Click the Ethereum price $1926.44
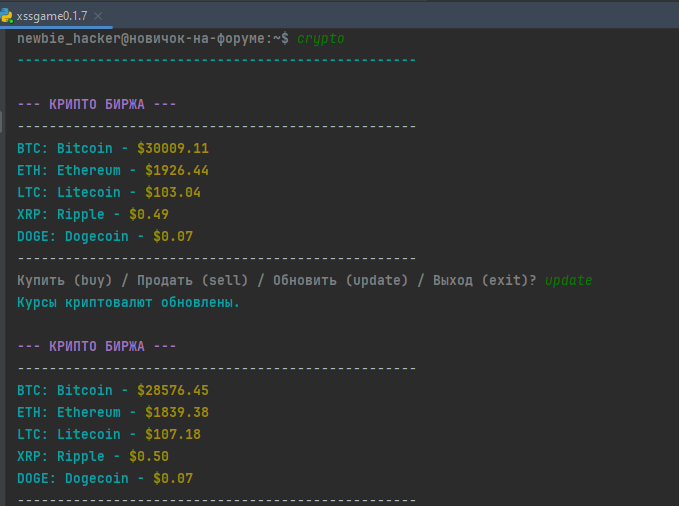The width and height of the screenshot is (679, 506). coord(177,170)
